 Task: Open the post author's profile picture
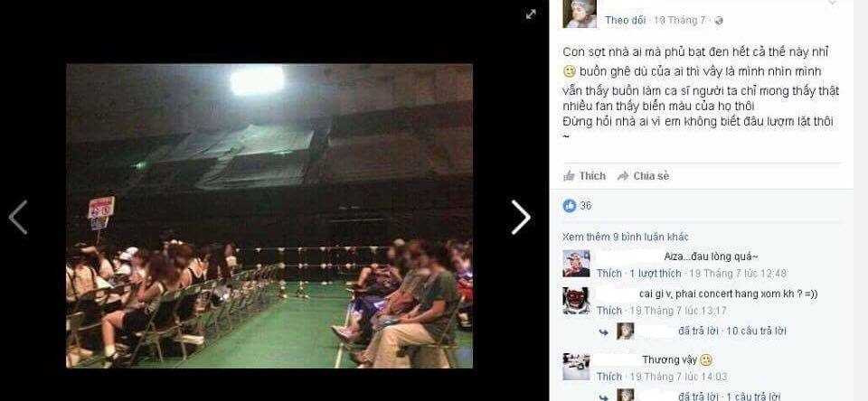click(x=580, y=14)
